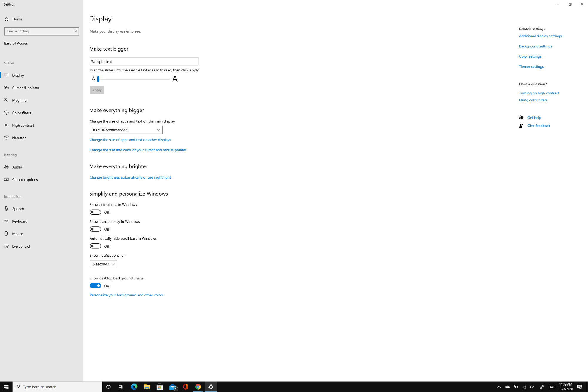588x392 pixels.
Task: Click the Get help chat icon
Action: coord(521,117)
